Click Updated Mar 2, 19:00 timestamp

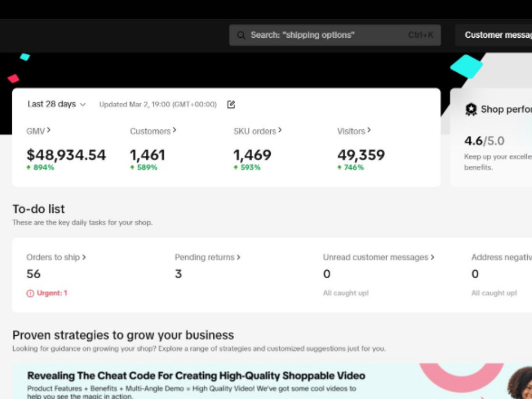[158, 104]
